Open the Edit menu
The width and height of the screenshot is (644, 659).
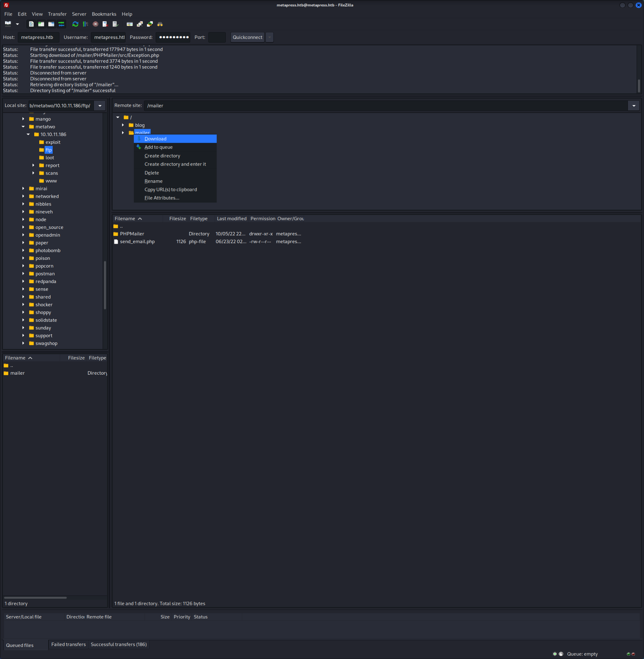(x=22, y=14)
